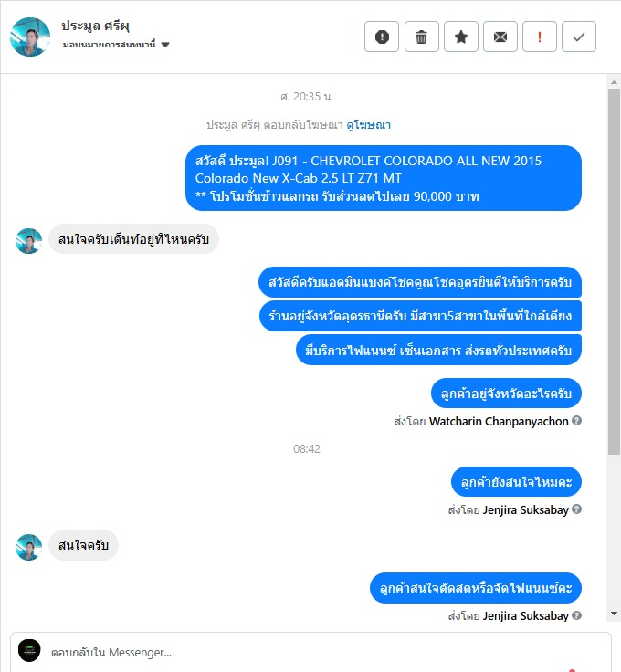Image resolution: width=621 pixels, height=672 pixels.
Task: Click help icon next to first Jenjira Suksabay
Action: coord(577,509)
